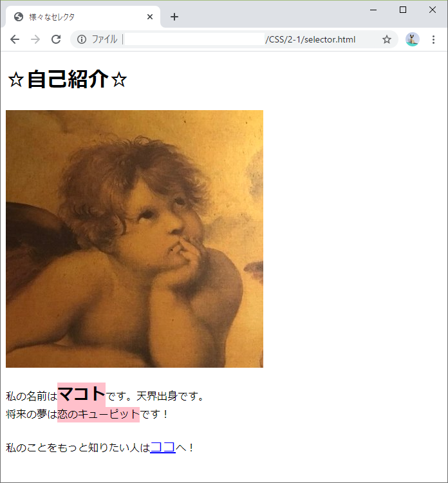Open the Chrome three-dot menu
This screenshot has width=448, height=483.
pyautogui.click(x=433, y=39)
